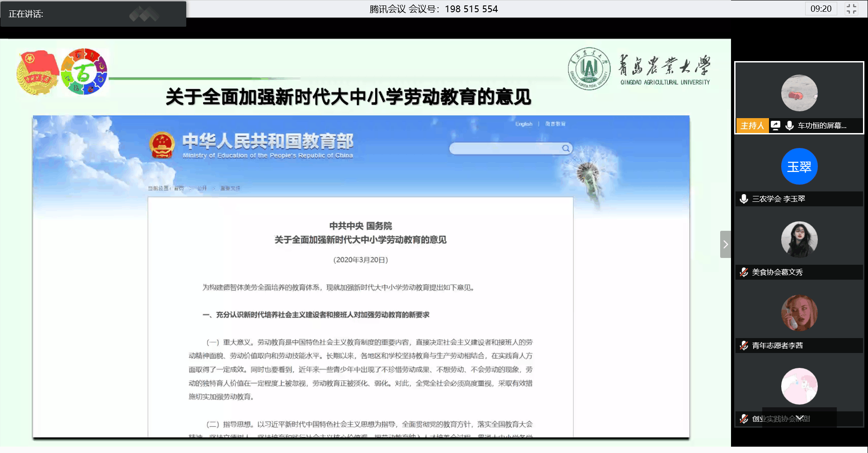Click the 重要文件 breadcrumb link

230,188
